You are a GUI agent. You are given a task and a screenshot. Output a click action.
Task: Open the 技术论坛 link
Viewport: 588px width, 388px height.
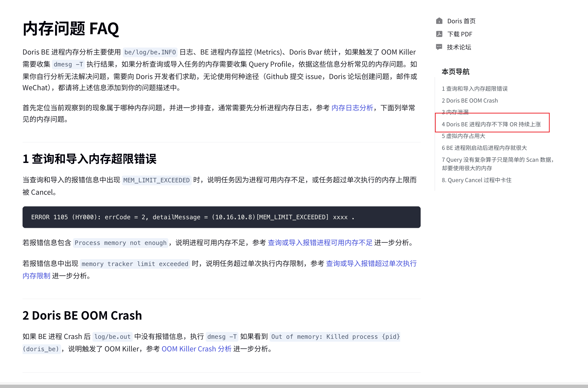[459, 47]
